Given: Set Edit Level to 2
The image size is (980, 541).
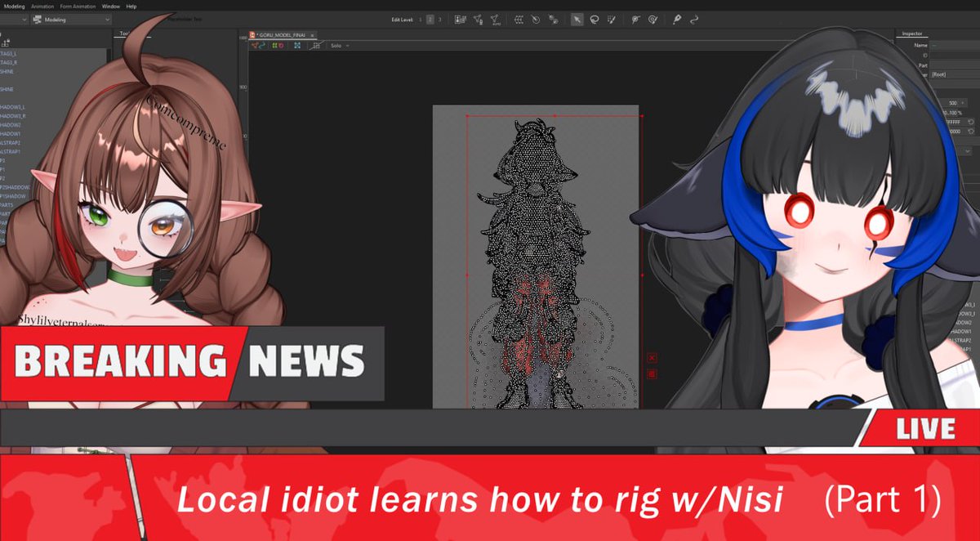Looking at the screenshot, I should 430,20.
